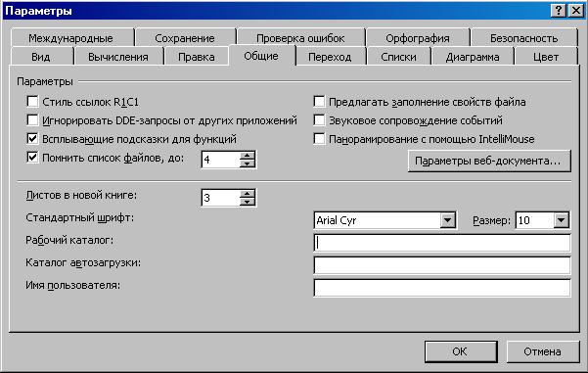588x373 pixels.
Task: Confirm settings with OK button
Action: pos(461,351)
